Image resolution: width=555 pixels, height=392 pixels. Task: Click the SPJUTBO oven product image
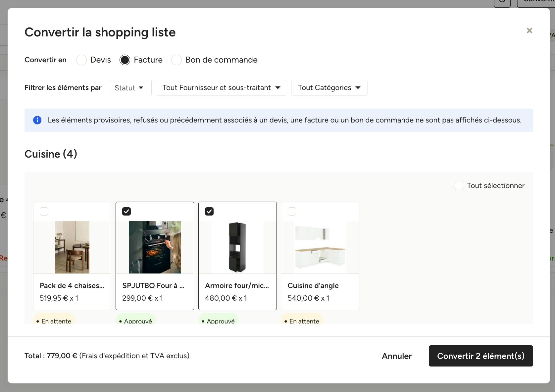pos(155,247)
